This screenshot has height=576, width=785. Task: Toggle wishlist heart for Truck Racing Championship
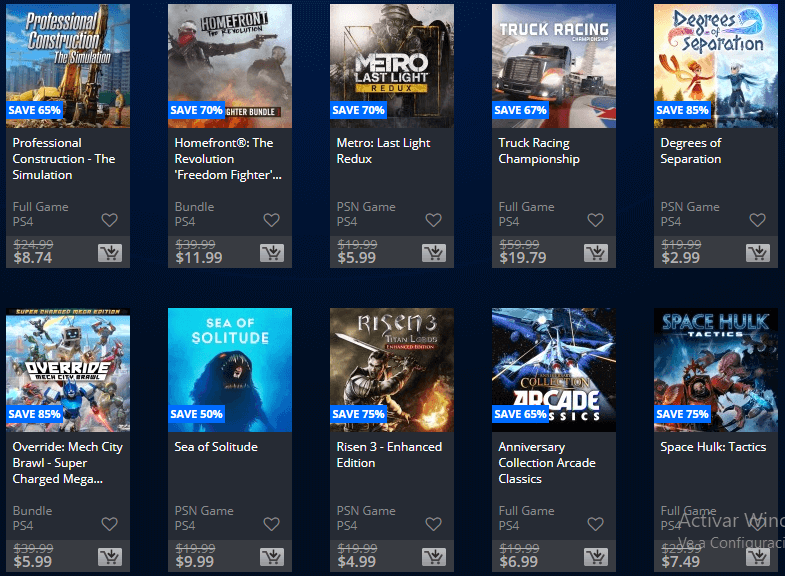pyautogui.click(x=595, y=220)
